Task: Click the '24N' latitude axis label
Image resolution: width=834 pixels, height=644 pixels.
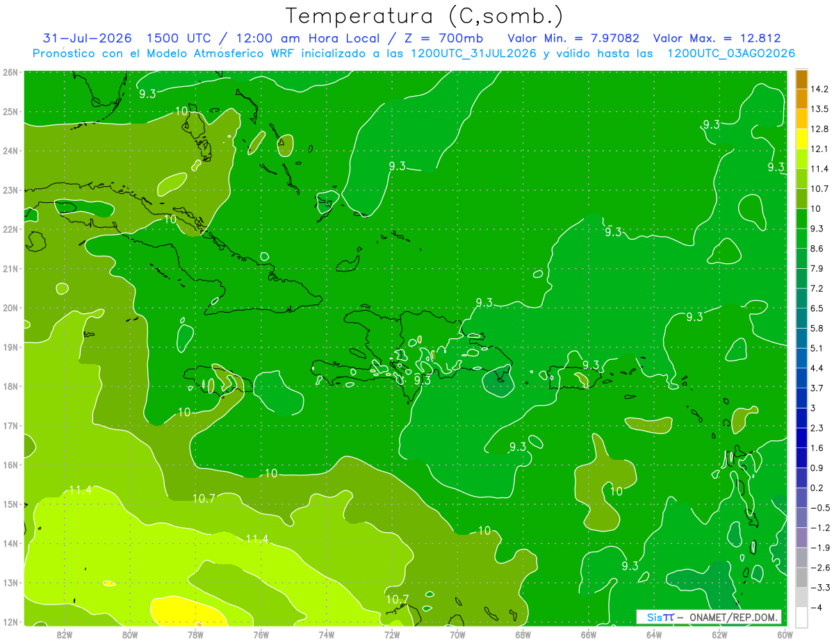Action: (10, 151)
